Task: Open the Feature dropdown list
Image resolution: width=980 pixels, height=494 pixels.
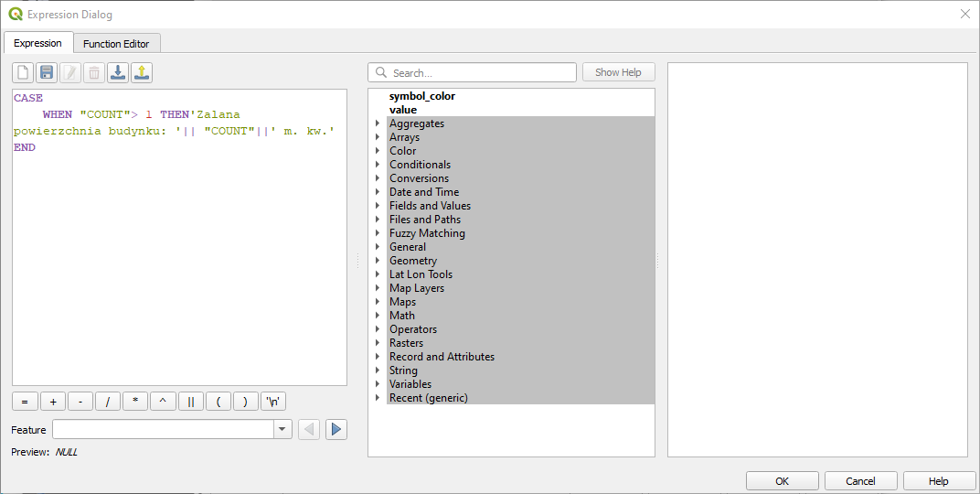Action: (x=282, y=429)
